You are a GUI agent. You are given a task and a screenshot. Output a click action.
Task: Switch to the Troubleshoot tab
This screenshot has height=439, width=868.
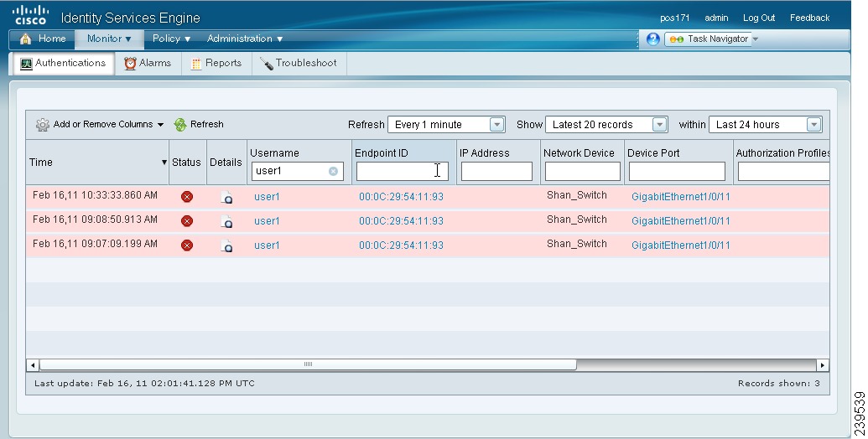pos(299,63)
